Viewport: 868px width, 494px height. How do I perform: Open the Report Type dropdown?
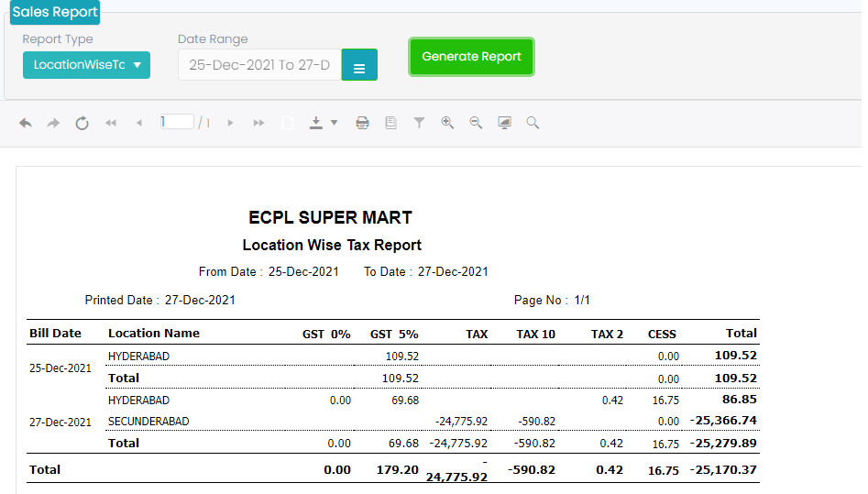pyautogui.click(x=86, y=65)
